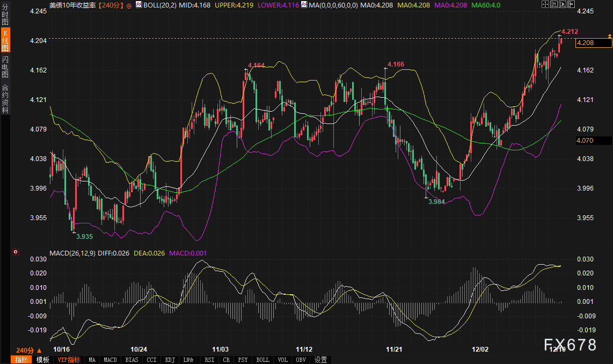Switch sub-chart to VOL indicator
Viewport: 613px width, 364px height.
pos(283,360)
